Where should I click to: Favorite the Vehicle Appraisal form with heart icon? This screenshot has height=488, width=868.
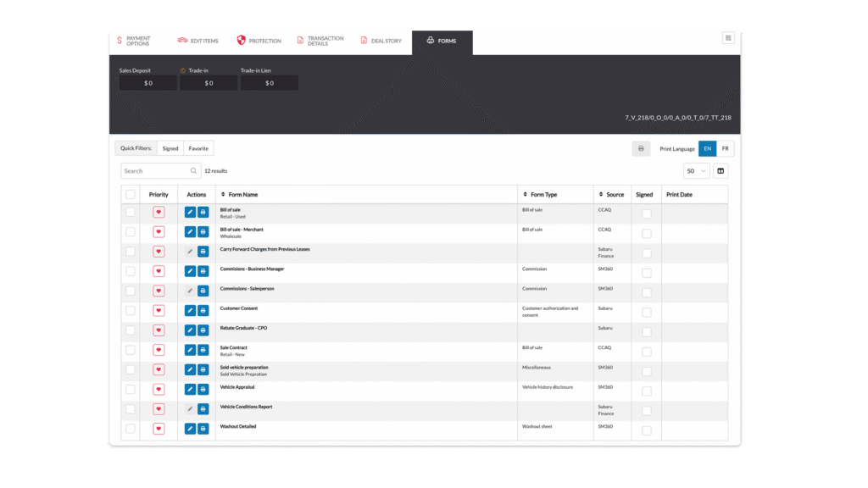click(x=159, y=390)
